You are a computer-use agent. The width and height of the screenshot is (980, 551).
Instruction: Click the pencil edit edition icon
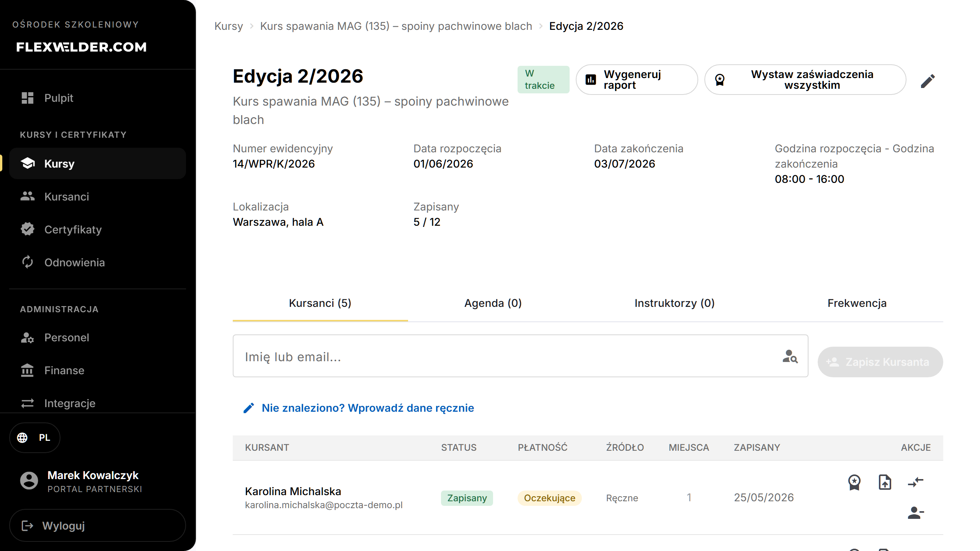928,81
